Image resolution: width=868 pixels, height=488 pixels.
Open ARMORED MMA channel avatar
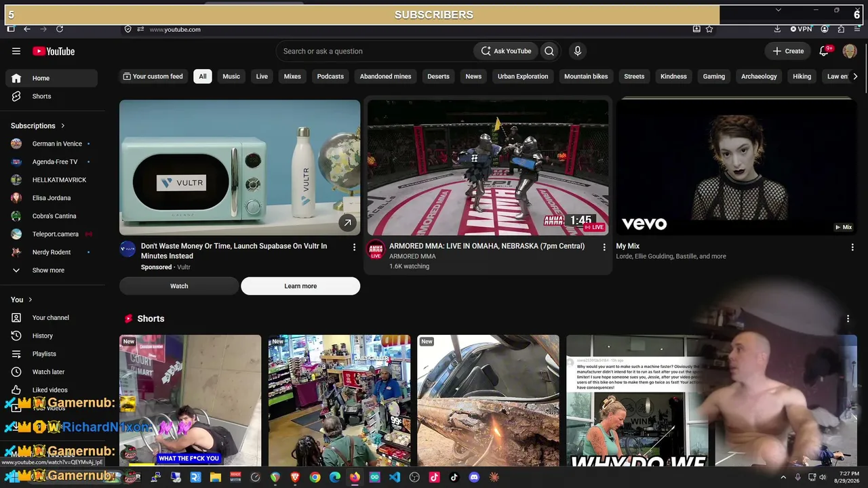(x=376, y=249)
